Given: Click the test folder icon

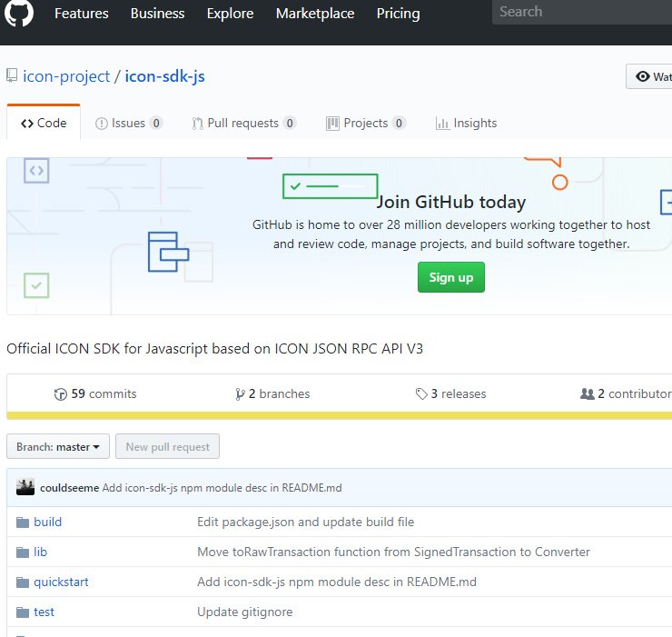Looking at the screenshot, I should (x=23, y=612).
